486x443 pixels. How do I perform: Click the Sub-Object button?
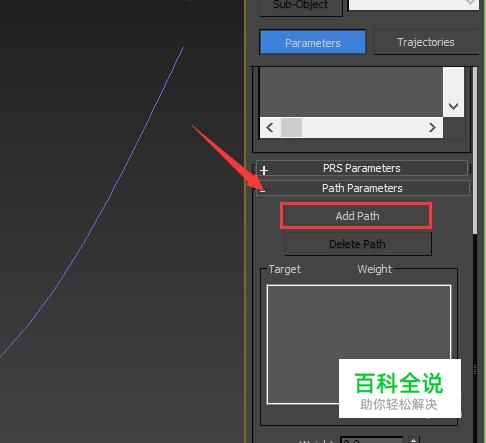coord(300,6)
